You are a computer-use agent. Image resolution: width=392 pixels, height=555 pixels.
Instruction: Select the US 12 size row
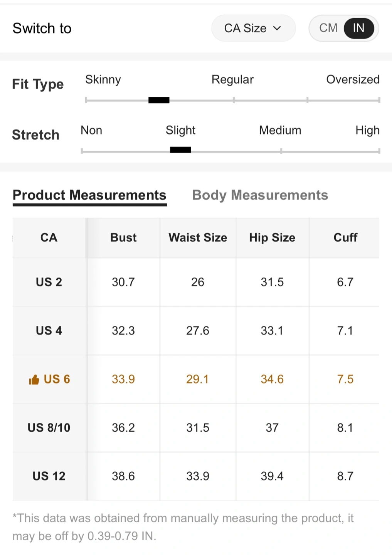tap(49, 476)
